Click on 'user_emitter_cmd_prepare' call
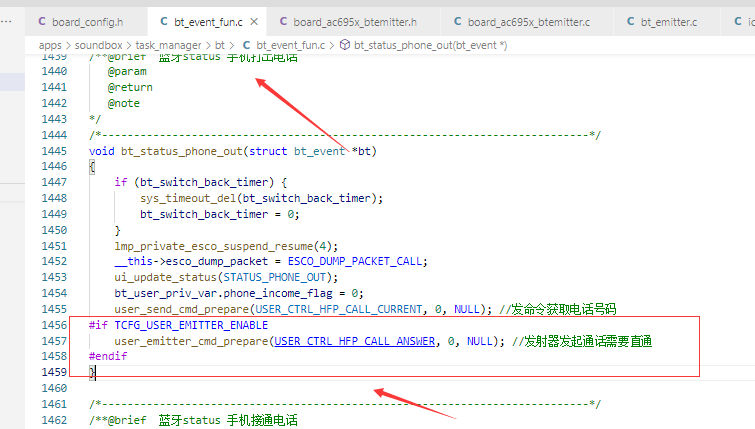The height and width of the screenshot is (429, 755). pyautogui.click(x=191, y=341)
